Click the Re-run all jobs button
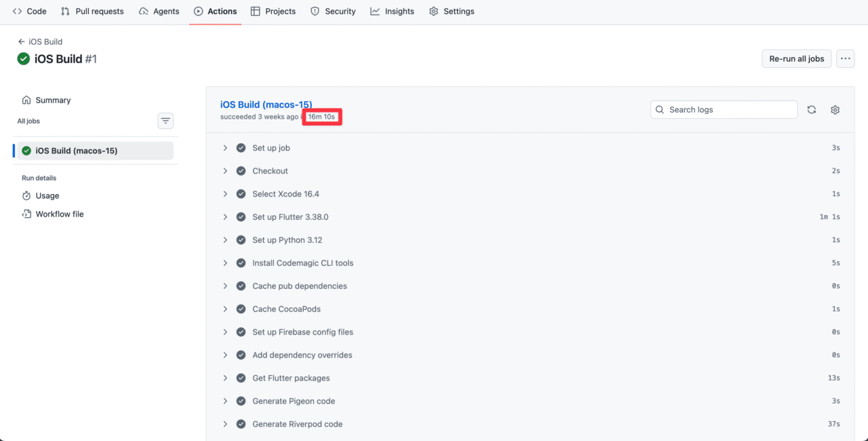Viewport: 868px width, 441px height. tap(796, 59)
